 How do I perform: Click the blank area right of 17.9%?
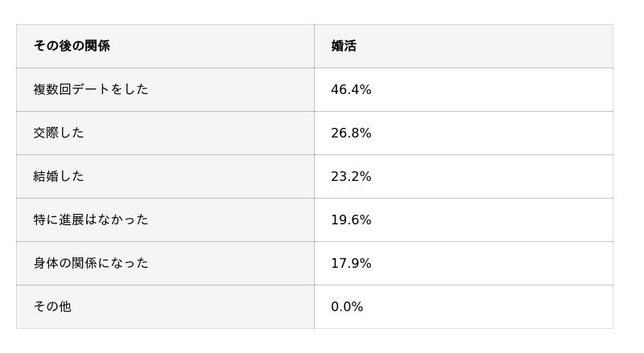pyautogui.click(x=492, y=263)
